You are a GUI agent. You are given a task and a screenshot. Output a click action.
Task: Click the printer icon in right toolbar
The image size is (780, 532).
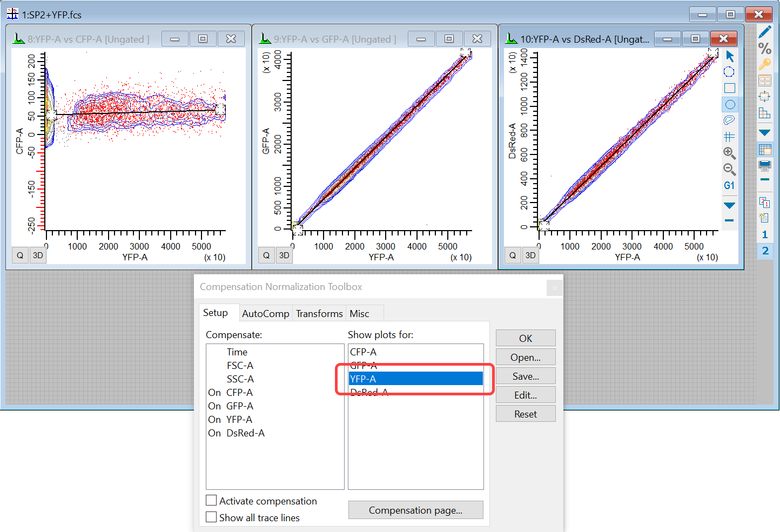coord(765,165)
